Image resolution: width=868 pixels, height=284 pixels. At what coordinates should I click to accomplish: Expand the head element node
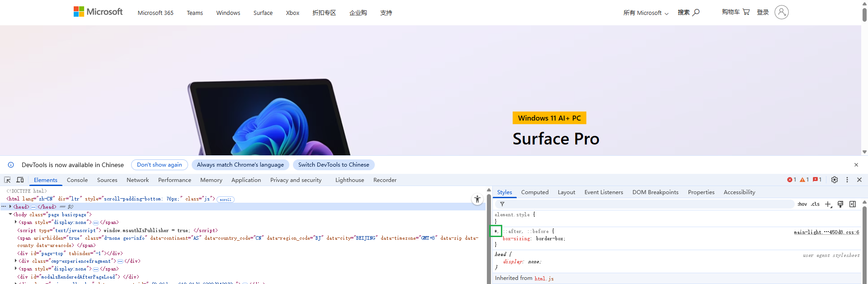[x=10, y=206]
